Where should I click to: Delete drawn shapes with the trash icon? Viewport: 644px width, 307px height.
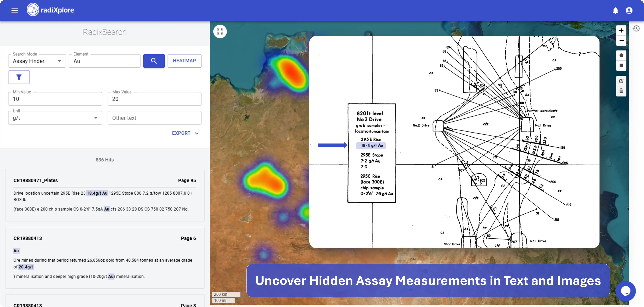[621, 91]
